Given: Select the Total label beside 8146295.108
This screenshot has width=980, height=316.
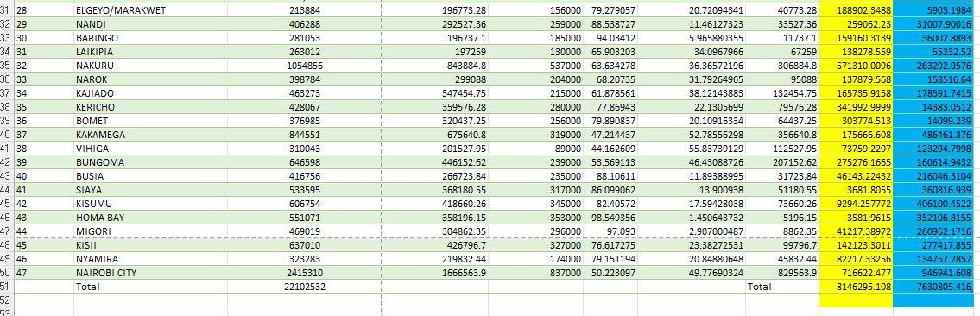Looking at the screenshot, I should 782,287.
